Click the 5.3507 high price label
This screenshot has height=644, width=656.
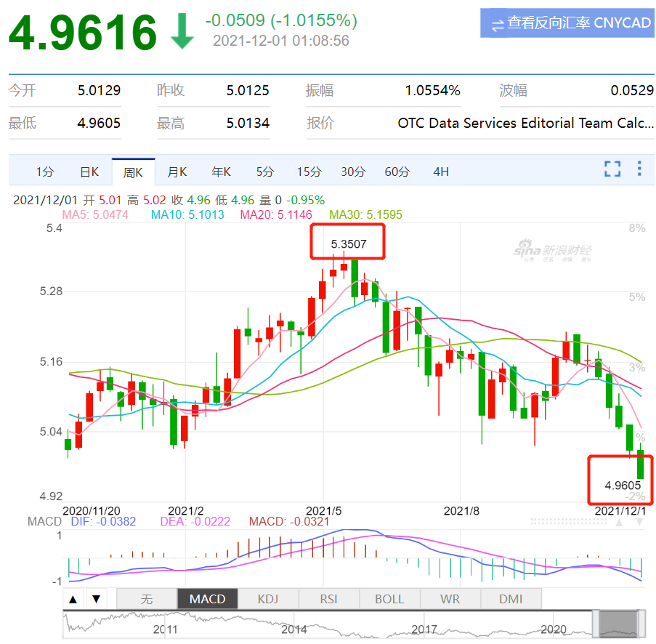pos(348,243)
